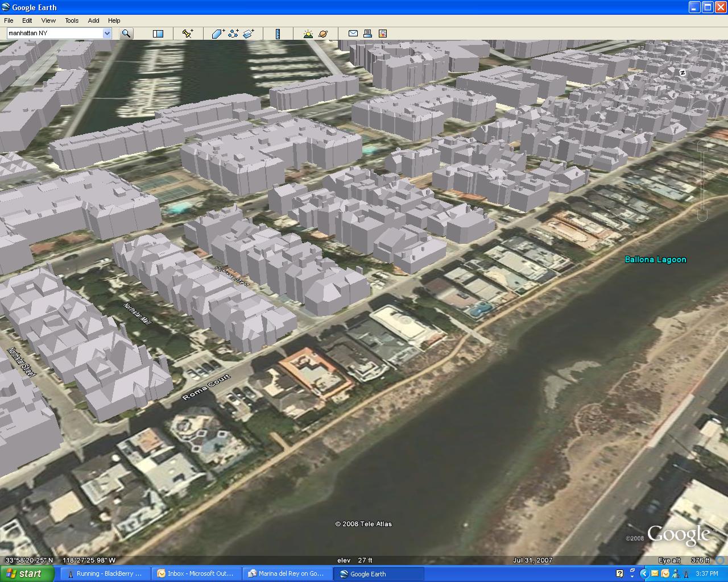
Task: Click the latitude longitude coordinates readout
Action: click(60, 560)
